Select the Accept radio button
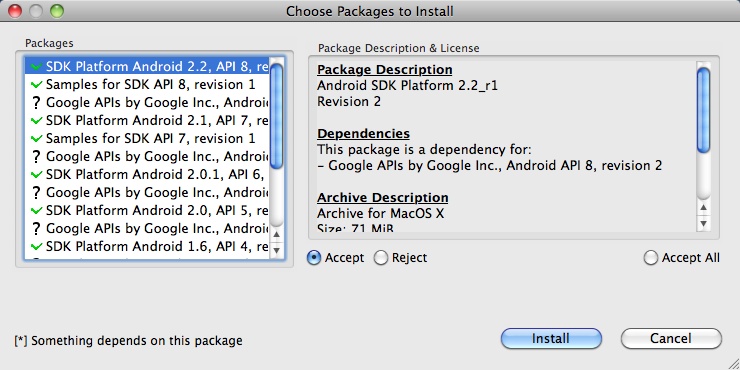 coord(314,258)
